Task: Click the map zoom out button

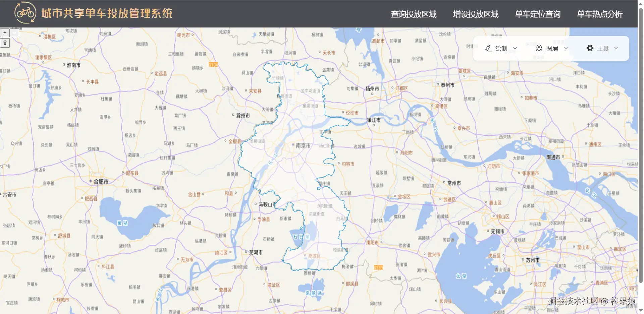Action: pyautogui.click(x=14, y=33)
